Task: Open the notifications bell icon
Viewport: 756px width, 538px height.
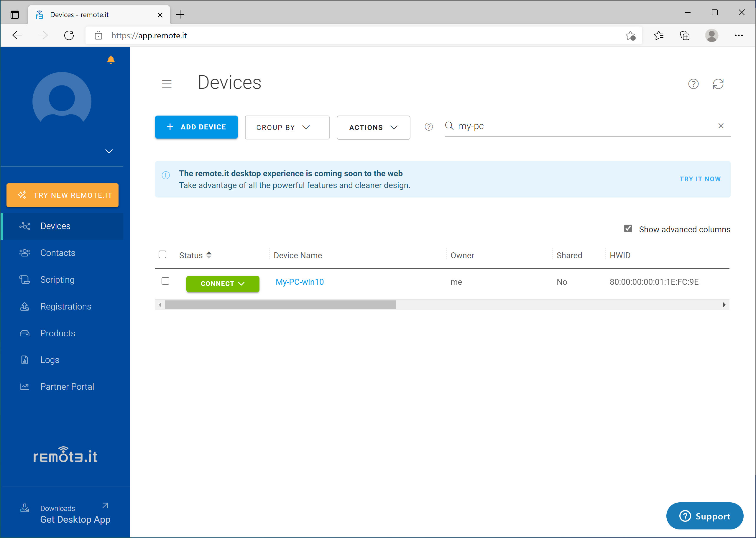Action: pyautogui.click(x=111, y=60)
